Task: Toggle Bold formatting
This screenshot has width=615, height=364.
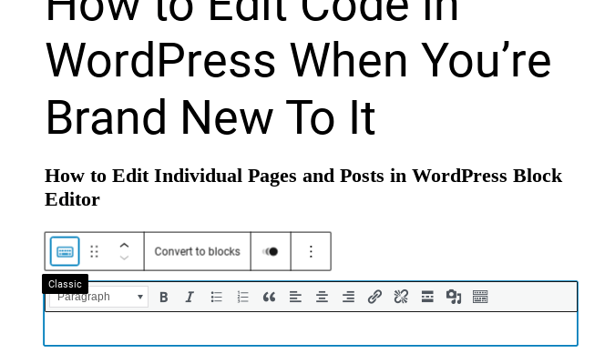Action: coord(164,297)
